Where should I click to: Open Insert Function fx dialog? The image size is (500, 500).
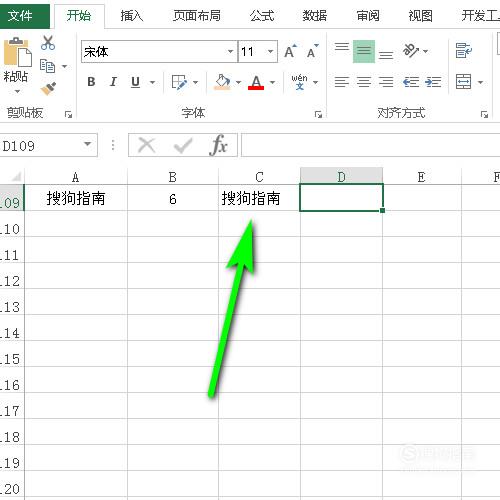219,145
